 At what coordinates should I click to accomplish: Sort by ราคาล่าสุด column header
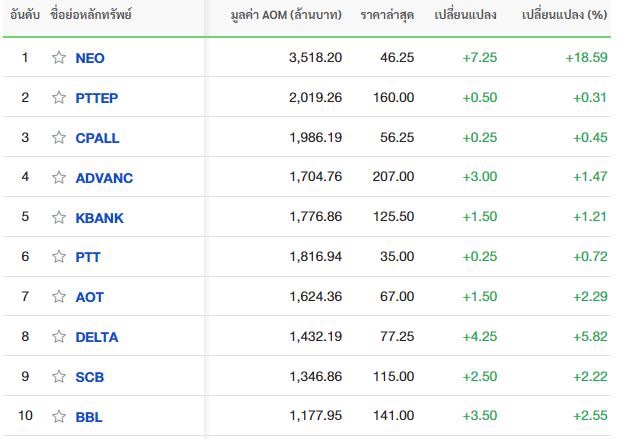click(387, 15)
